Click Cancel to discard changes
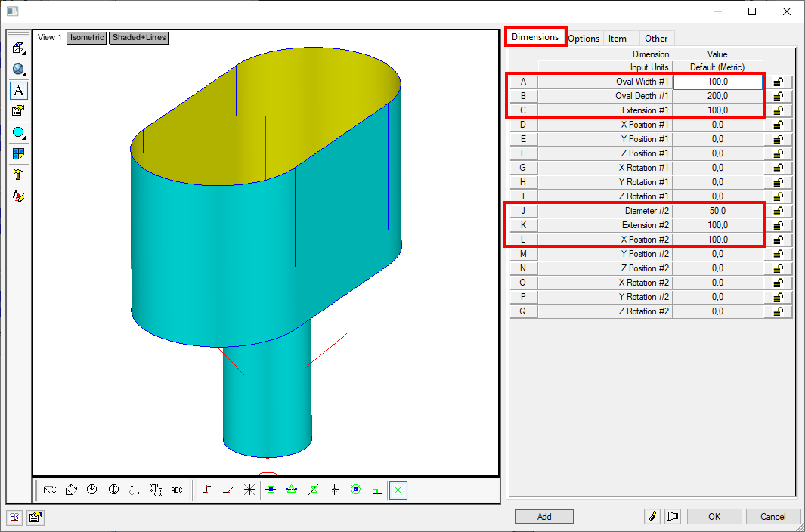 click(773, 516)
